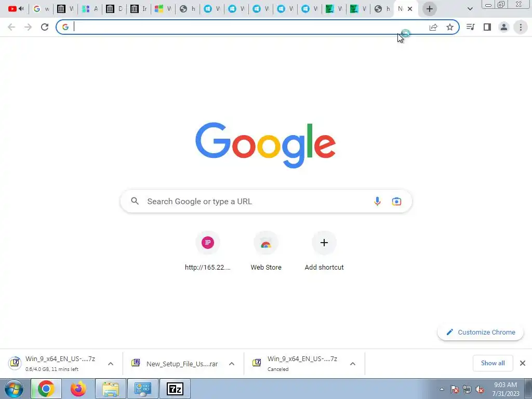Switch to the colorful-icon tab labeled 'A'

tap(90, 9)
